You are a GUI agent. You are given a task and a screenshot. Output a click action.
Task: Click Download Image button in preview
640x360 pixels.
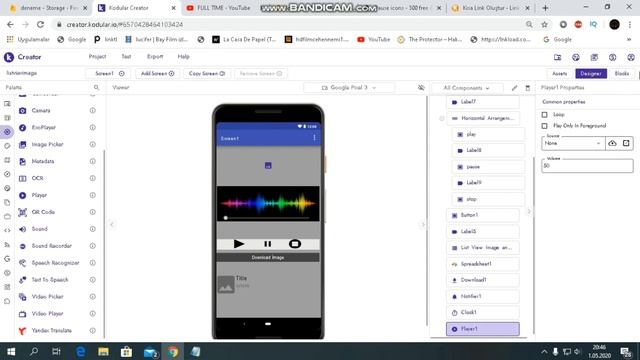[268, 258]
